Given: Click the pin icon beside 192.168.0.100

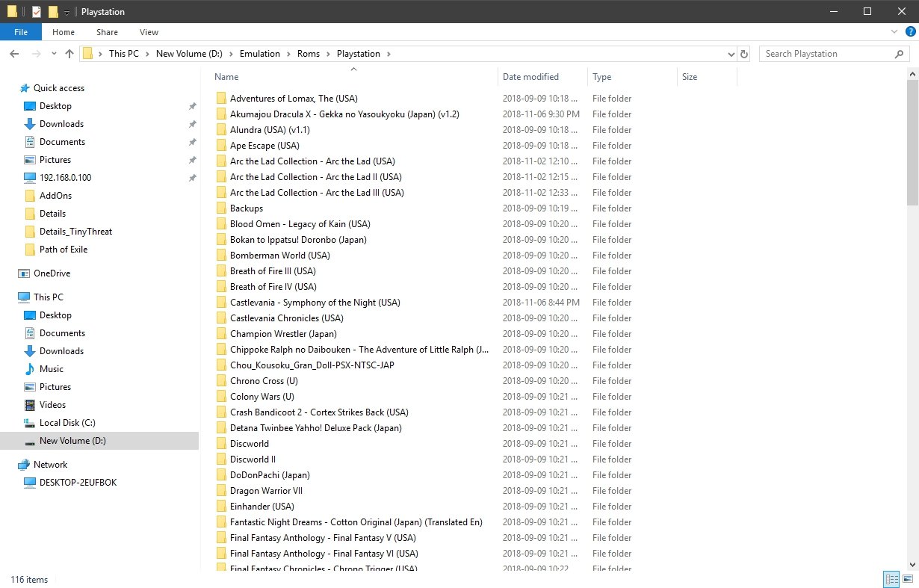Looking at the screenshot, I should [x=192, y=178].
